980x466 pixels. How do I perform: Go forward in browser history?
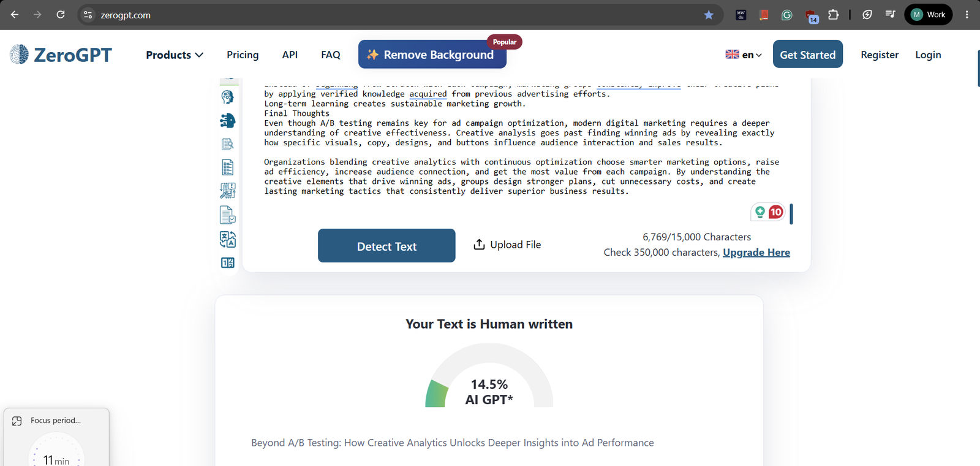pyautogui.click(x=37, y=15)
